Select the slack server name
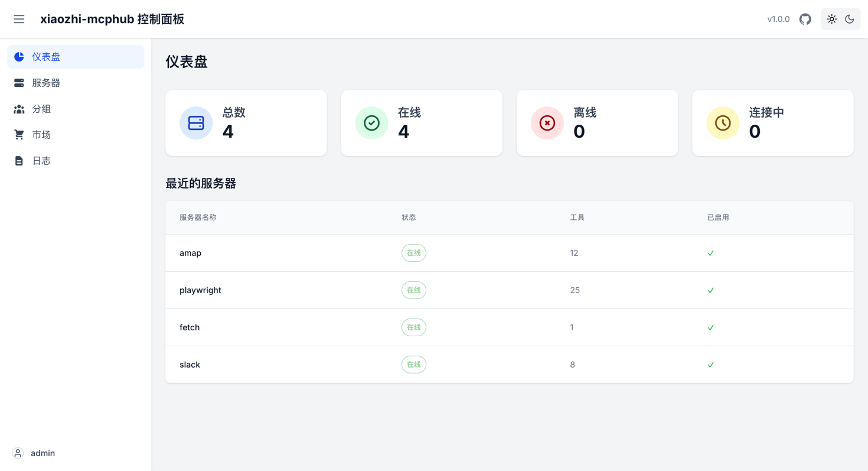The height and width of the screenshot is (471, 868). pos(190,365)
